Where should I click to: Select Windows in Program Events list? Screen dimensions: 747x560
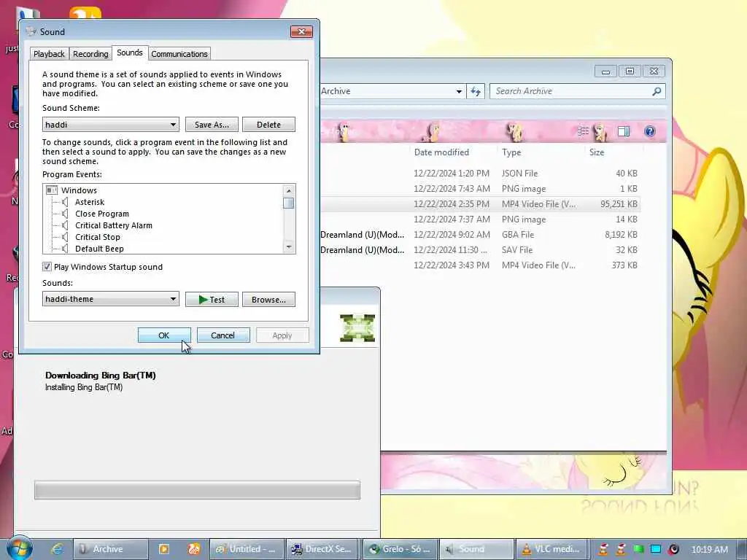(x=79, y=190)
